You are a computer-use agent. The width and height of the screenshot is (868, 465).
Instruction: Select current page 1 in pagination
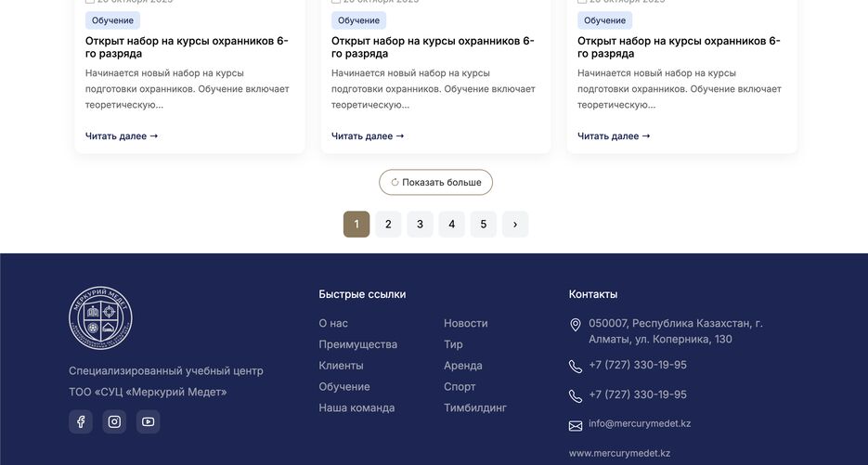(356, 225)
